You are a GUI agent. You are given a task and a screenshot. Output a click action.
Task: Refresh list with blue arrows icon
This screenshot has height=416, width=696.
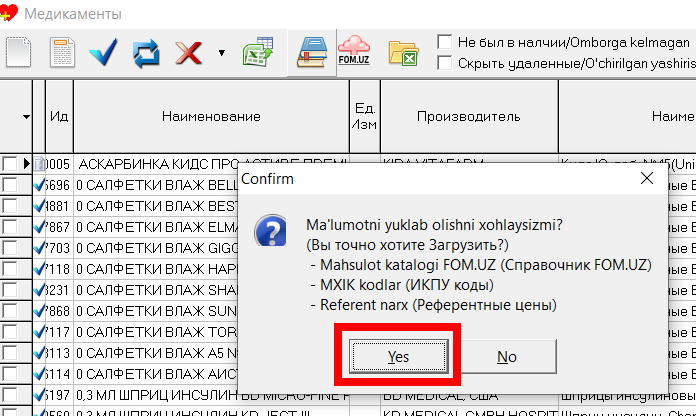[x=146, y=53]
